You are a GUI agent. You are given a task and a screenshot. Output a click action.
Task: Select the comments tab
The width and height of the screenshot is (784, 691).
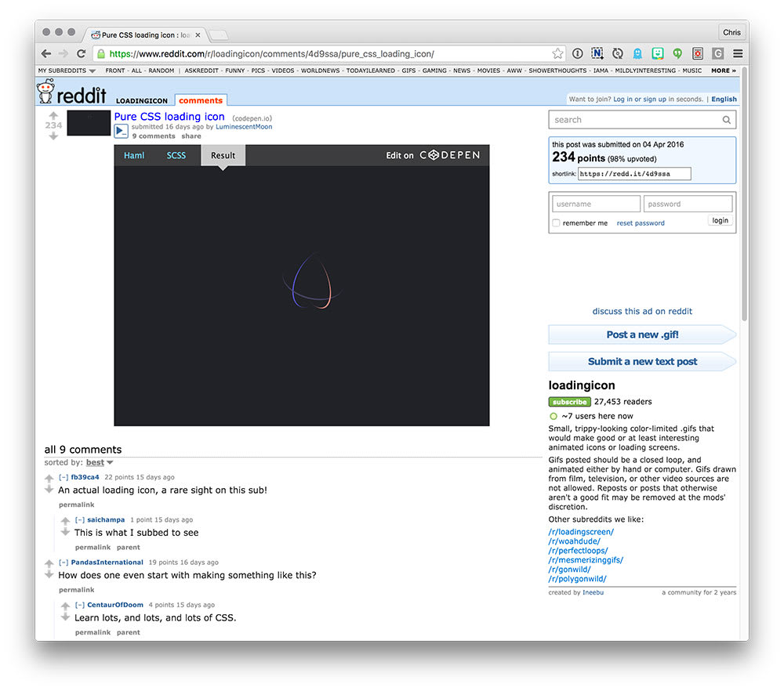[201, 100]
